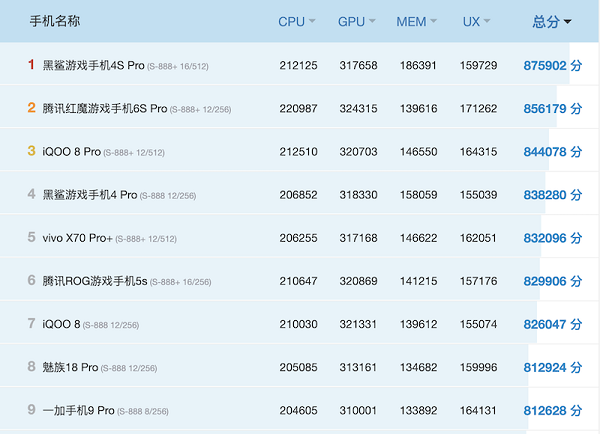This screenshot has height=434, width=600.
Task: Select CPU score 220987
Action: click(x=298, y=109)
